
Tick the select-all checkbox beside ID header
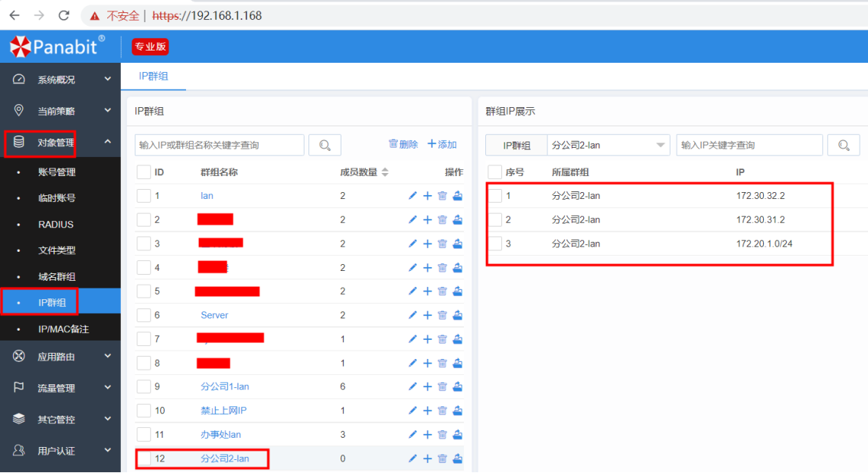[x=144, y=172]
